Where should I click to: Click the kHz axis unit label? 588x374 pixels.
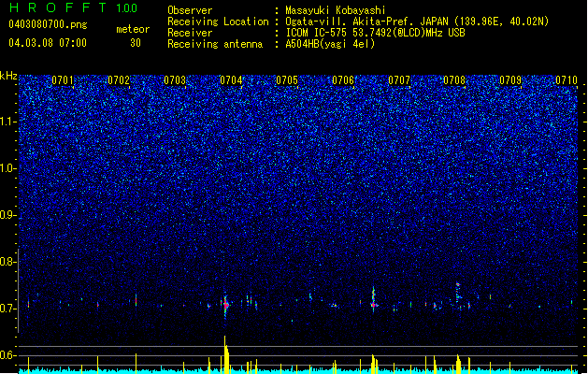point(8,76)
